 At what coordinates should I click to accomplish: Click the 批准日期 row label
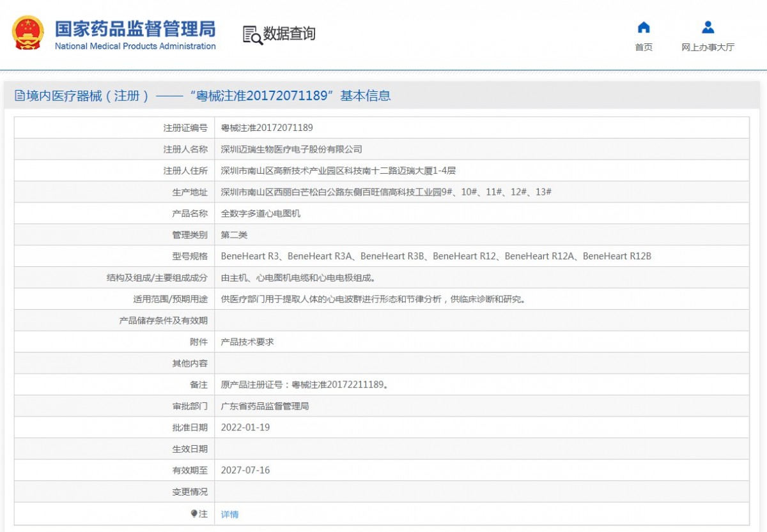[x=190, y=427]
